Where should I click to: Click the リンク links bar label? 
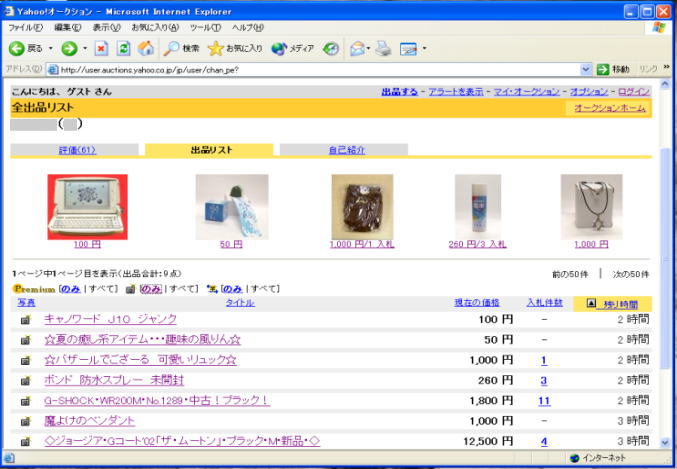[x=648, y=69]
